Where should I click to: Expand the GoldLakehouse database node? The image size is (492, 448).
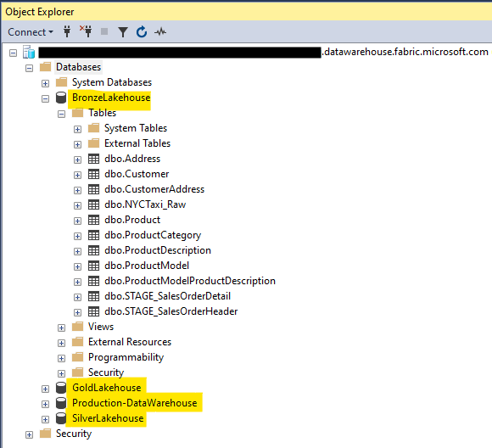pyautogui.click(x=45, y=389)
